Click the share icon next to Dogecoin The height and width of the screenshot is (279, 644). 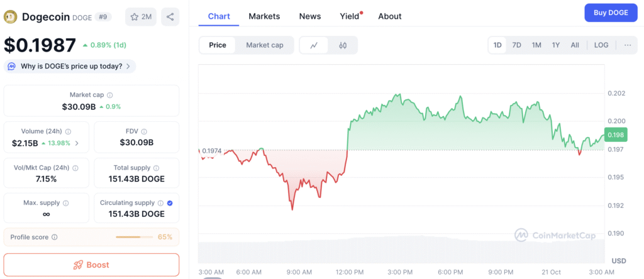(170, 17)
